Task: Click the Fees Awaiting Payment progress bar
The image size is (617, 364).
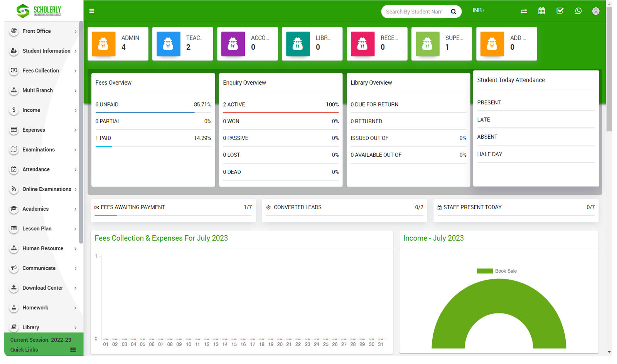Action: [173, 215]
